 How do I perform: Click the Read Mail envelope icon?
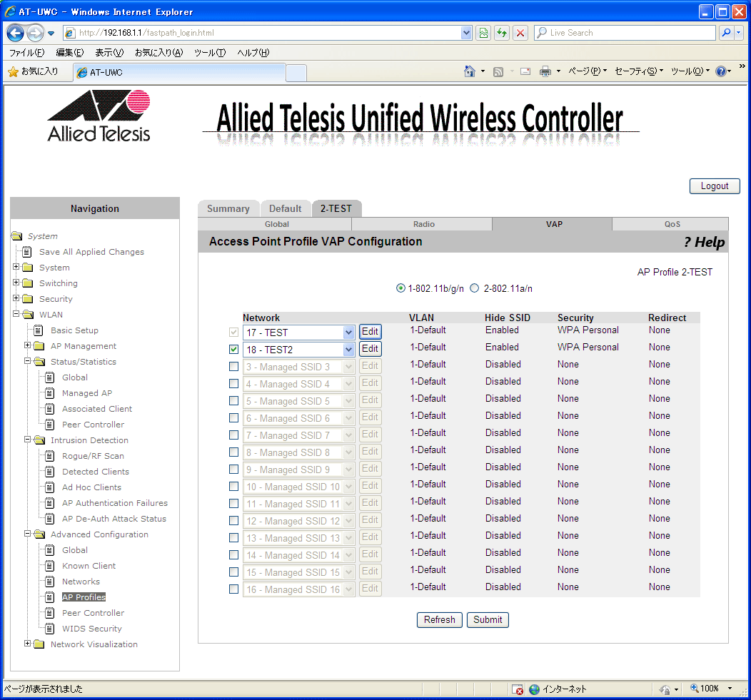coord(525,71)
